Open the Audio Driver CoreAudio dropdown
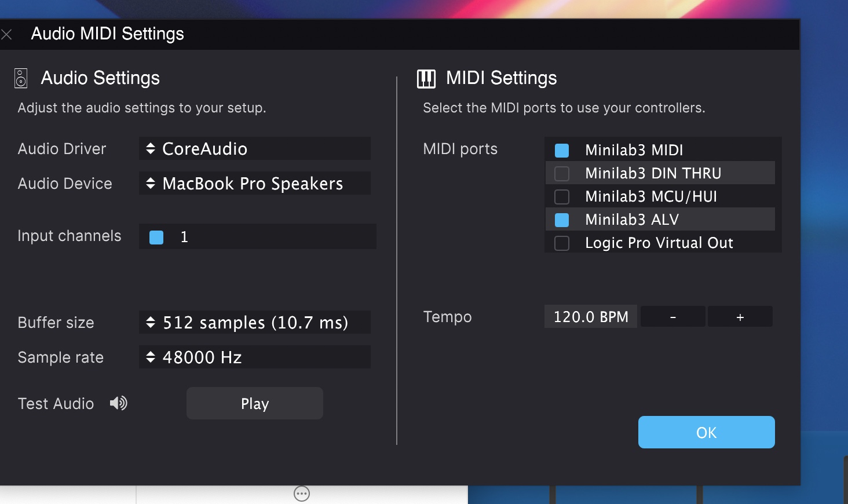The width and height of the screenshot is (848, 504). pos(255,149)
